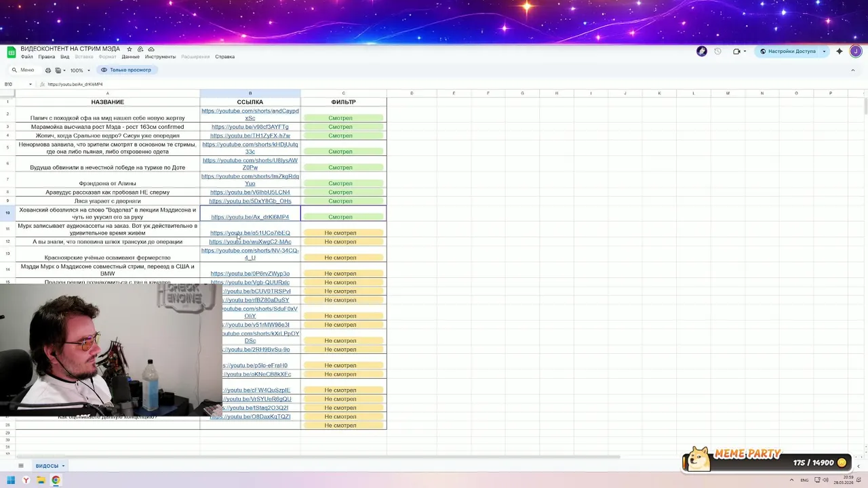Open the ВИДОСЫ tab dropdown arrow

click(x=63, y=466)
